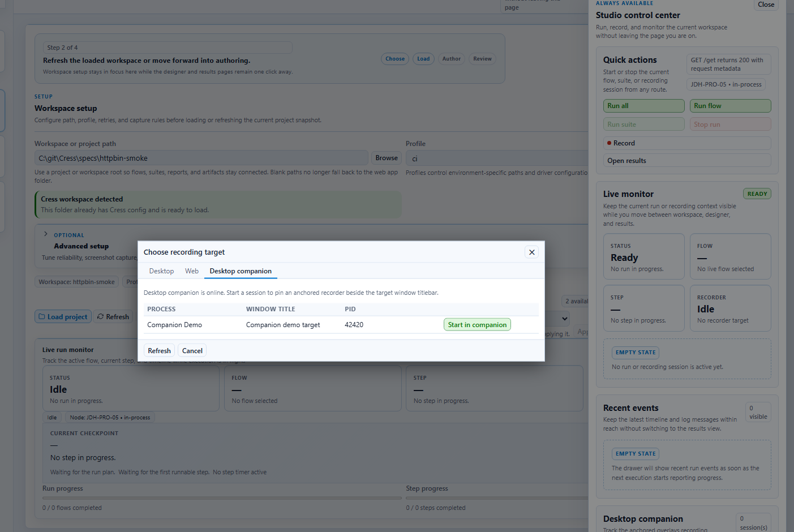Click the Profile input field
794x532 pixels.
click(497, 158)
